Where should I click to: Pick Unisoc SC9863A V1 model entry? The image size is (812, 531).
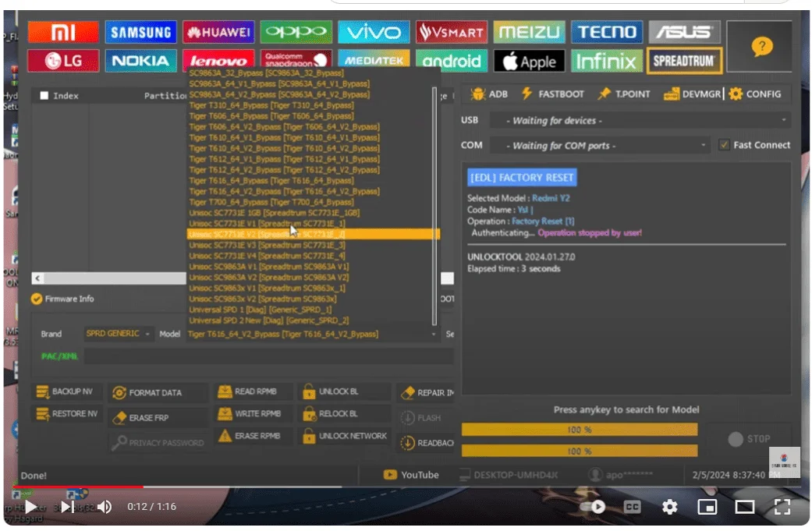click(269, 267)
